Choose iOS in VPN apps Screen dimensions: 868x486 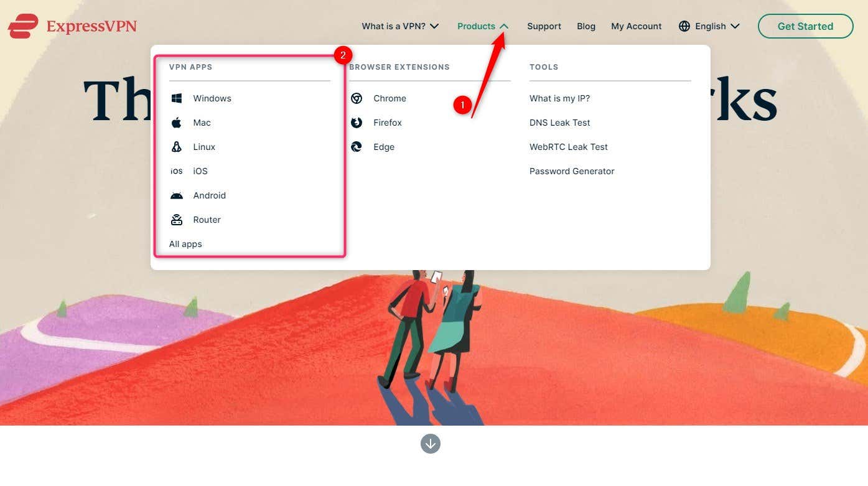point(200,171)
